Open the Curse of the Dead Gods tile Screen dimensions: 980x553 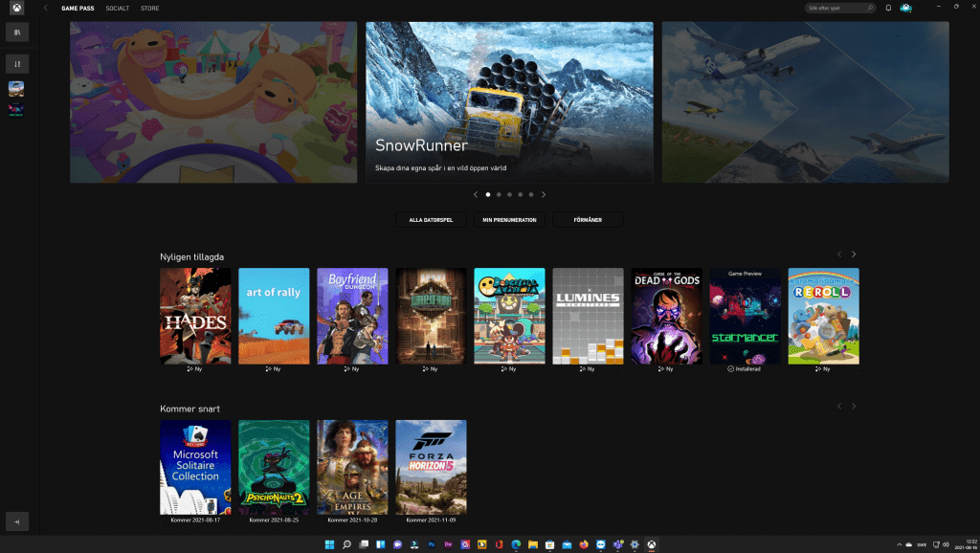click(666, 316)
